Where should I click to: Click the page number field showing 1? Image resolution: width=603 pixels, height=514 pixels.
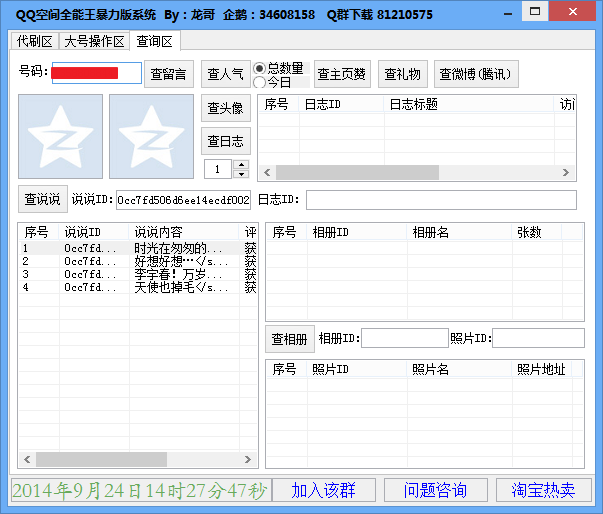pyautogui.click(x=218, y=169)
